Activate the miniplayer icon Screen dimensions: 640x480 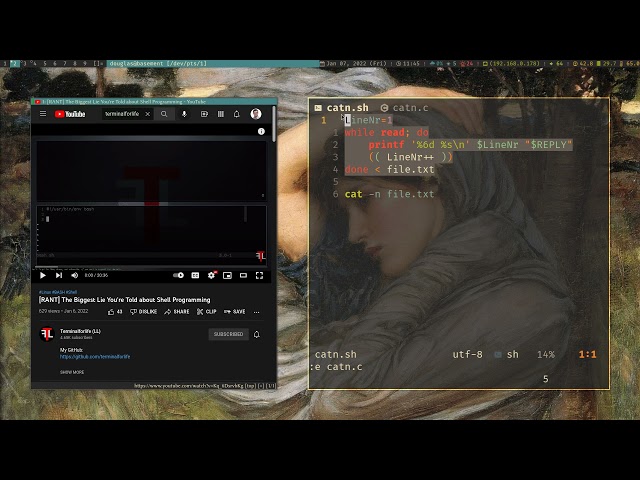pyautogui.click(x=227, y=276)
